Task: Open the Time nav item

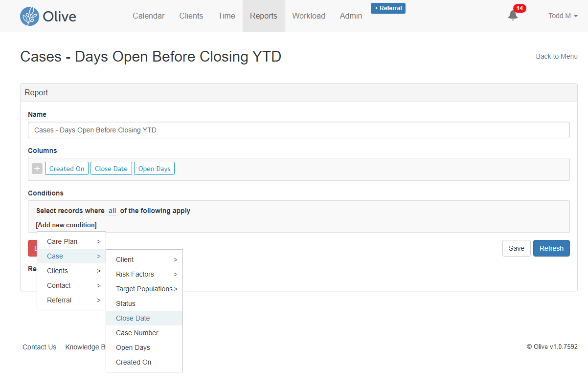Action: [226, 16]
